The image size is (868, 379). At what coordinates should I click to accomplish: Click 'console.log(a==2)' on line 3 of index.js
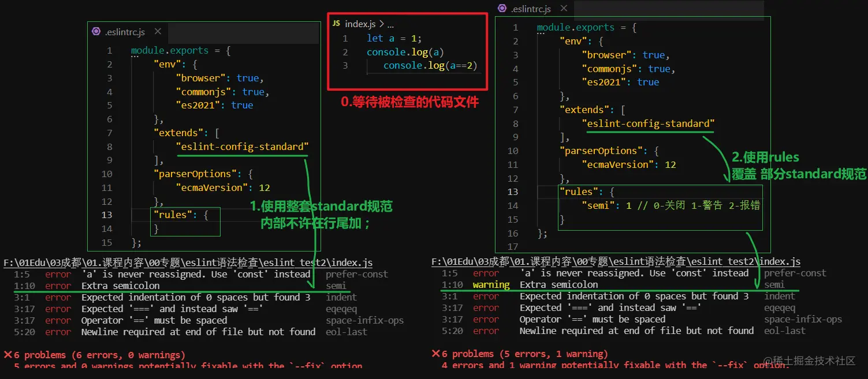[x=431, y=66]
